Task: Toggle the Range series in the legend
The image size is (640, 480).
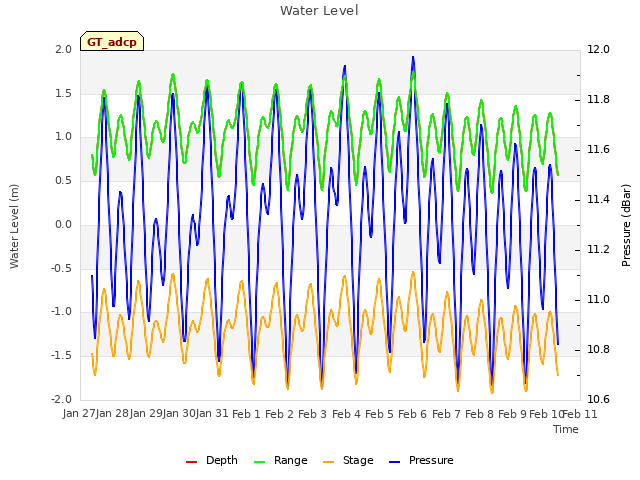Action: click(x=280, y=460)
